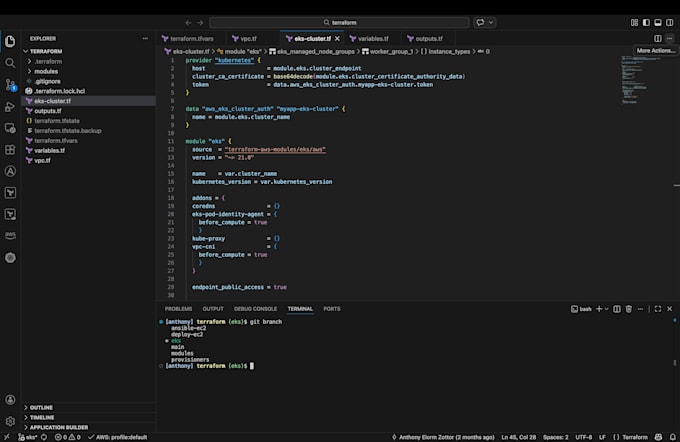Open the remote window status icon
The height and width of the screenshot is (442, 680).
(x=7, y=437)
